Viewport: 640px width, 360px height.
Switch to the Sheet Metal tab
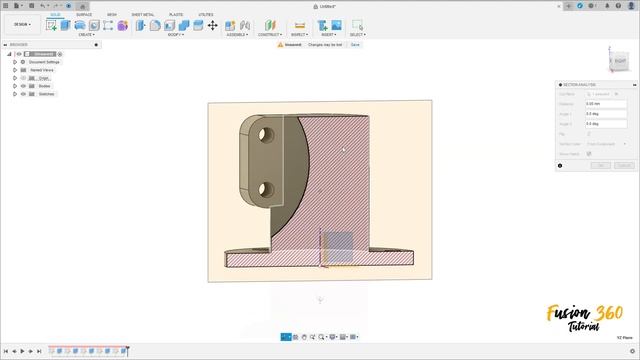pyautogui.click(x=143, y=15)
